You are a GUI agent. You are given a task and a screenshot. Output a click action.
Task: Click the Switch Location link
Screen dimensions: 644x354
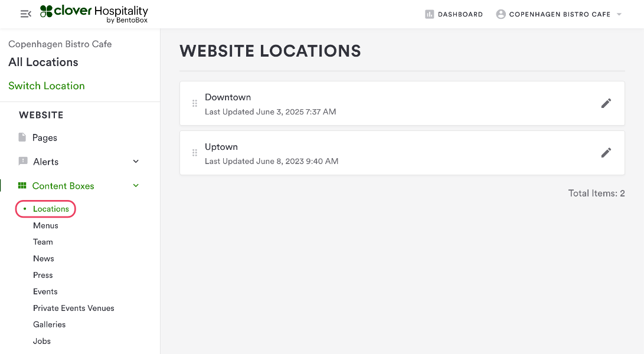pyautogui.click(x=47, y=86)
